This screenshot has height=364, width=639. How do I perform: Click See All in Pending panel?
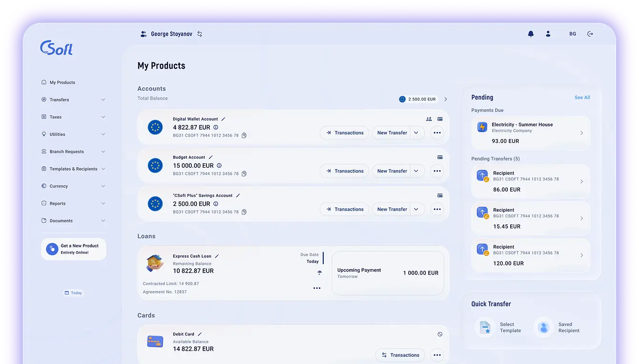(x=582, y=97)
